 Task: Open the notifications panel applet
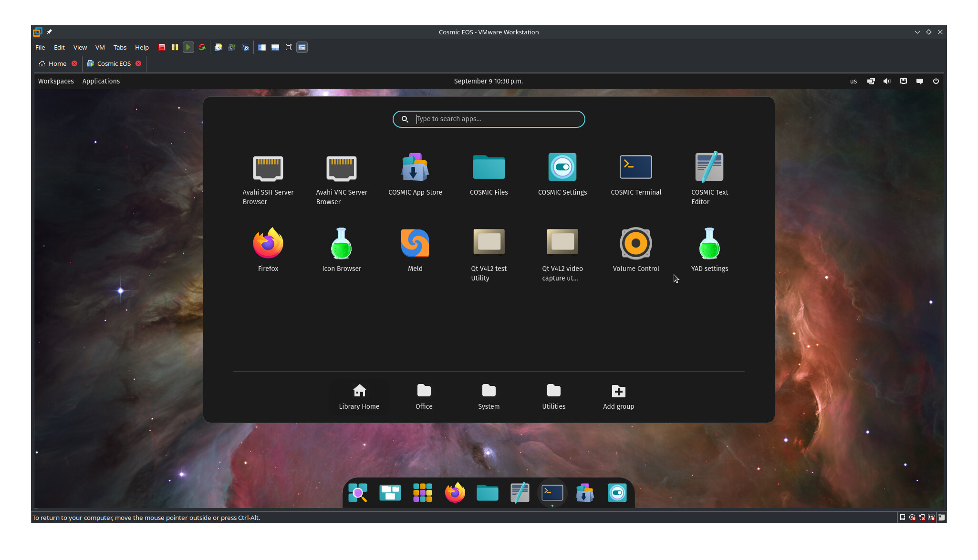920,81
